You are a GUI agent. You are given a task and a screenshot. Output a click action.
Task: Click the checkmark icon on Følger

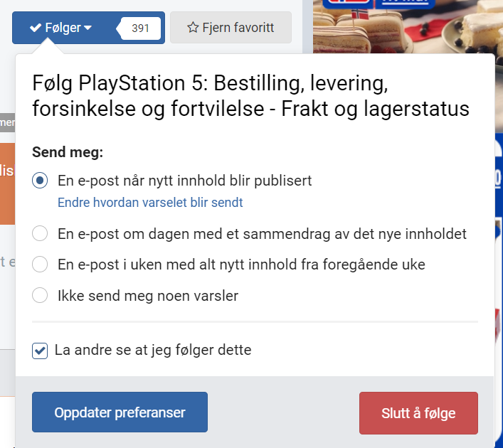[x=35, y=28]
